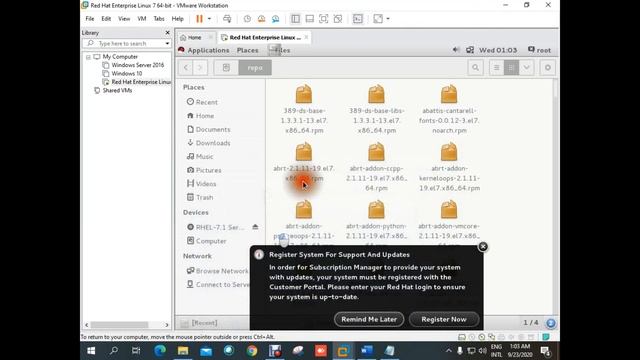Click the library search input field
The width and height of the screenshot is (640, 360).
pyautogui.click(x=127, y=43)
